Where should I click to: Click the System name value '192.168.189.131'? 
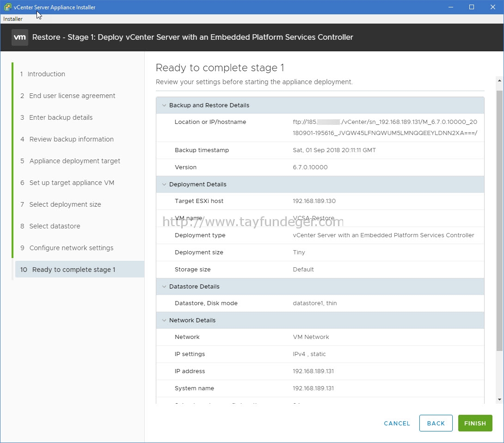coord(313,388)
